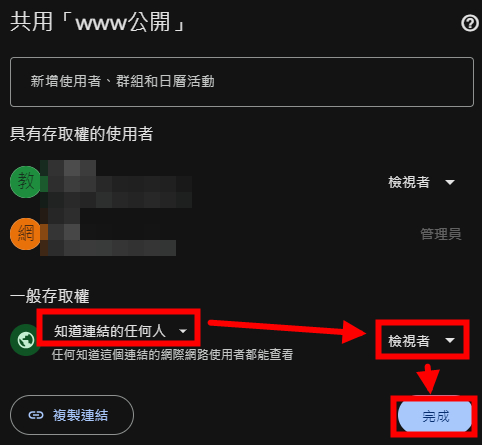Click the orange 網 user avatar

(26, 234)
